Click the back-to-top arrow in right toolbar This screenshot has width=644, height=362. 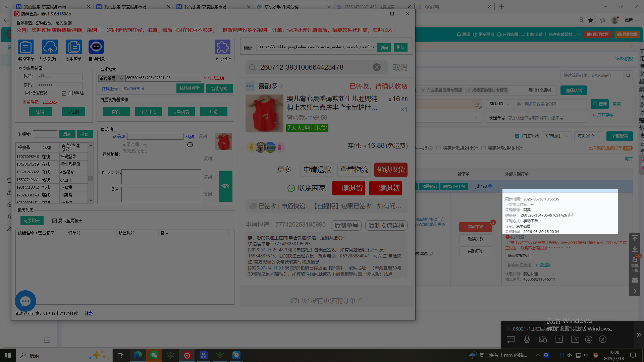tap(635, 238)
